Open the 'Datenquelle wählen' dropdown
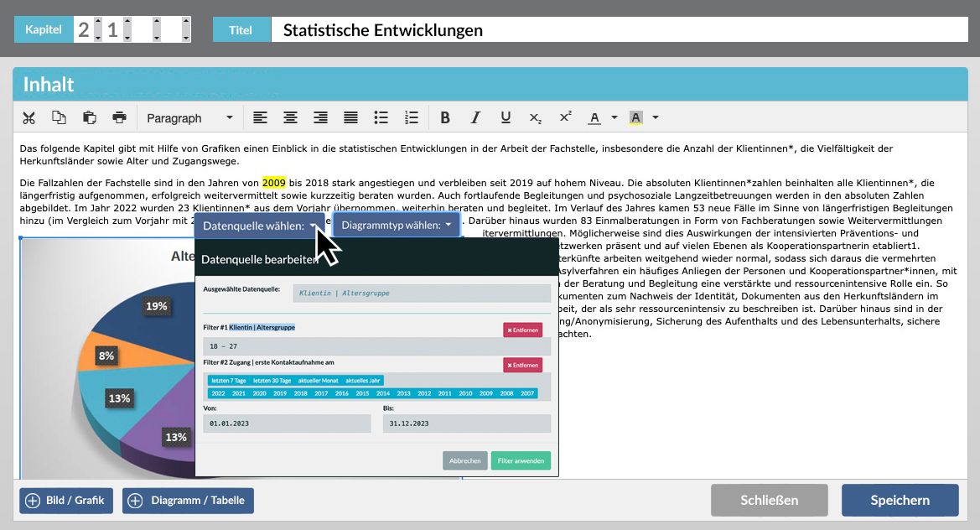980x530 pixels. [260, 226]
